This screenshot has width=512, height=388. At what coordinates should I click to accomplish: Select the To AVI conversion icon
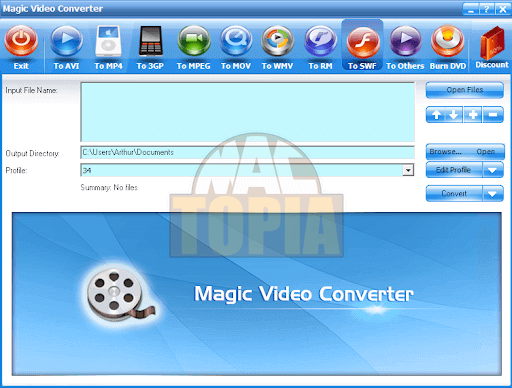coord(66,41)
